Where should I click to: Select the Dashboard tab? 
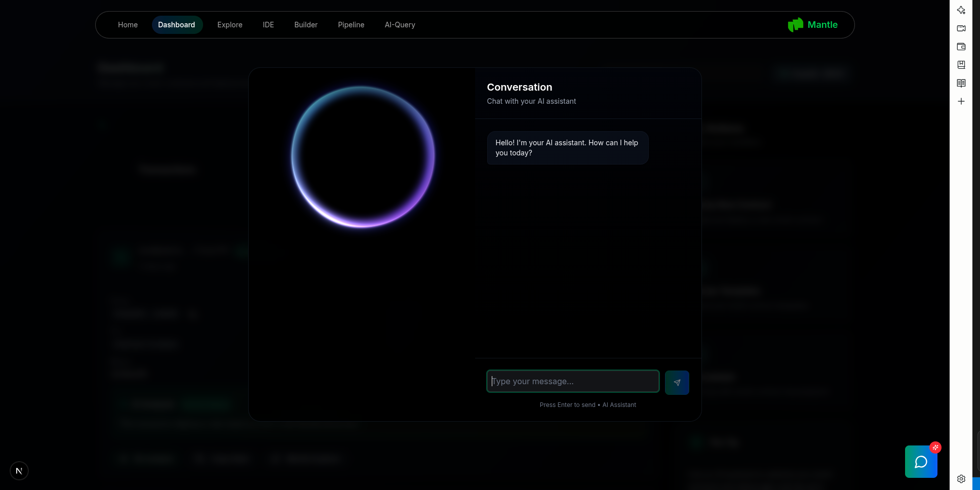point(177,25)
